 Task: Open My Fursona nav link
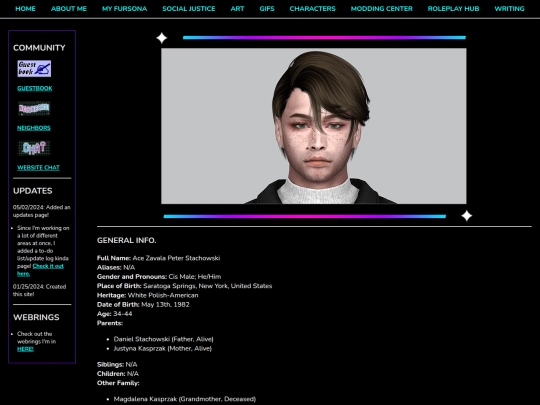click(124, 9)
